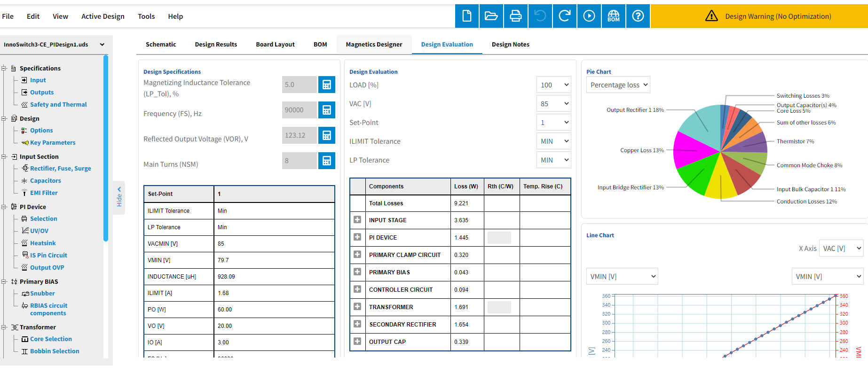The width and height of the screenshot is (868, 381).
Task: Click the Hide sidebar button
Action: (119, 197)
